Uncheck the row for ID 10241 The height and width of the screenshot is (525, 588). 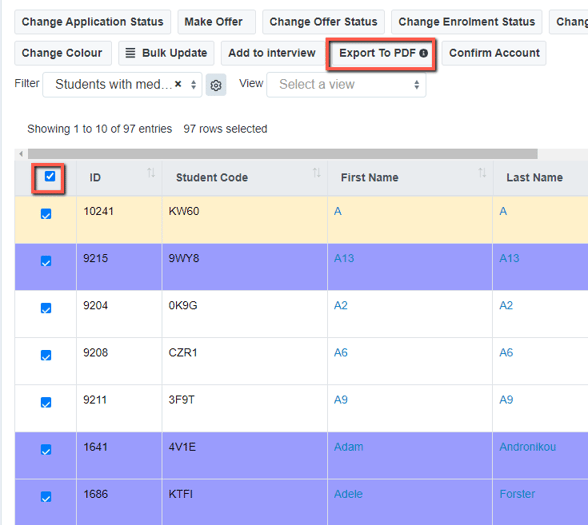46,214
